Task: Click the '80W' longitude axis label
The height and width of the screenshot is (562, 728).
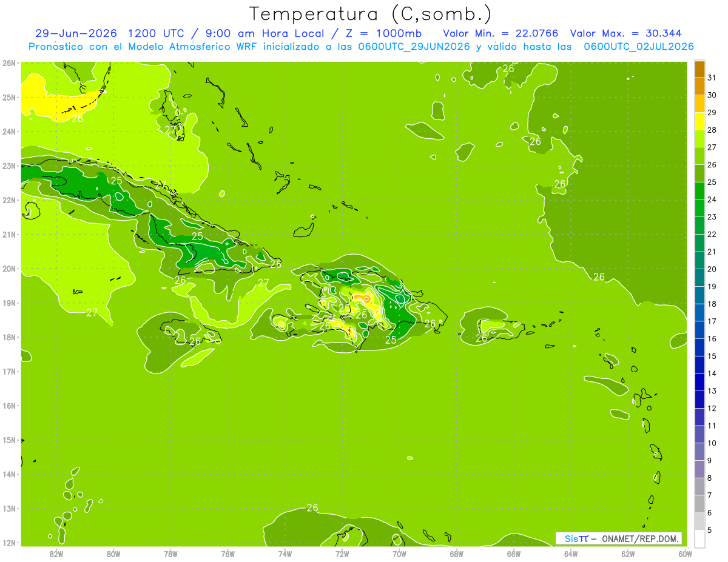Action: [113, 554]
